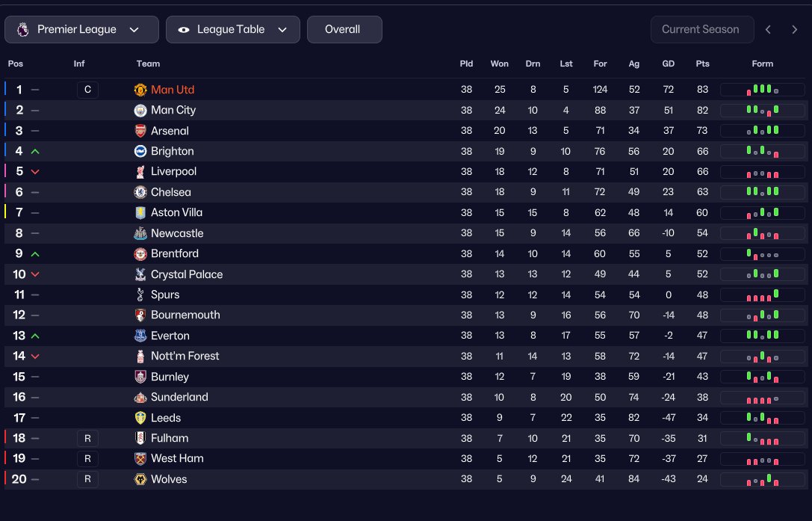Image resolution: width=812 pixels, height=521 pixels.
Task: Click Man City's form indicator bar
Action: pos(762,110)
